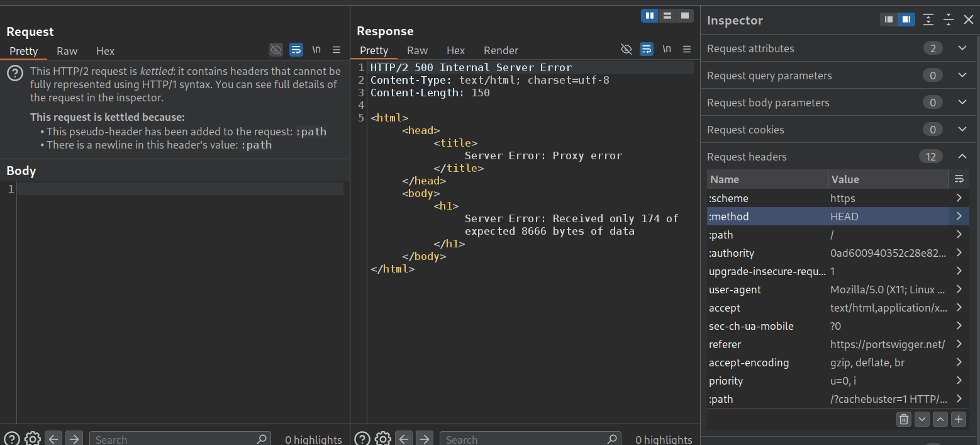Open the Request panel hamburger menu
This screenshot has height=445, width=980.
click(337, 50)
